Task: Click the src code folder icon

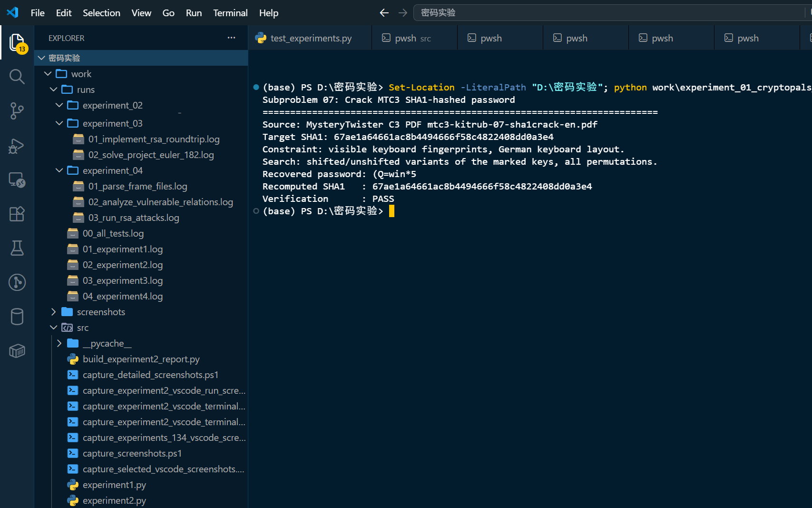Action: (67, 328)
